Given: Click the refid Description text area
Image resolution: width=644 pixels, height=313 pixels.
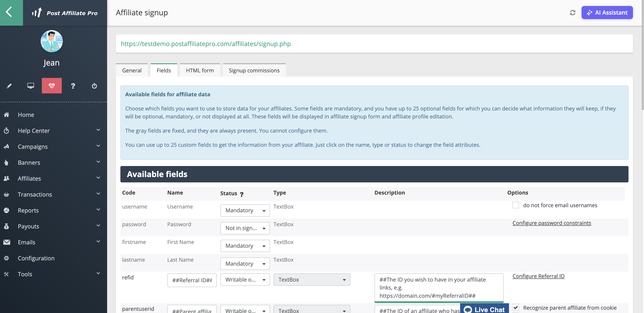Looking at the screenshot, I should (x=439, y=288).
